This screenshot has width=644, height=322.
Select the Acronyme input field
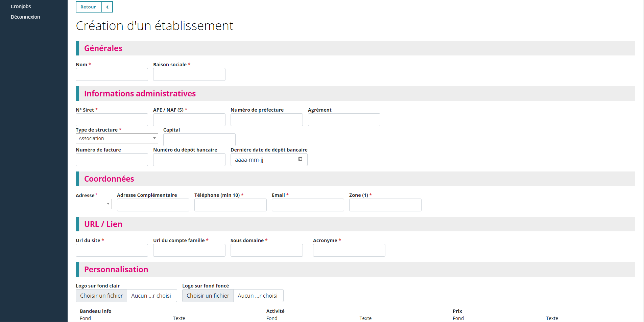point(349,250)
